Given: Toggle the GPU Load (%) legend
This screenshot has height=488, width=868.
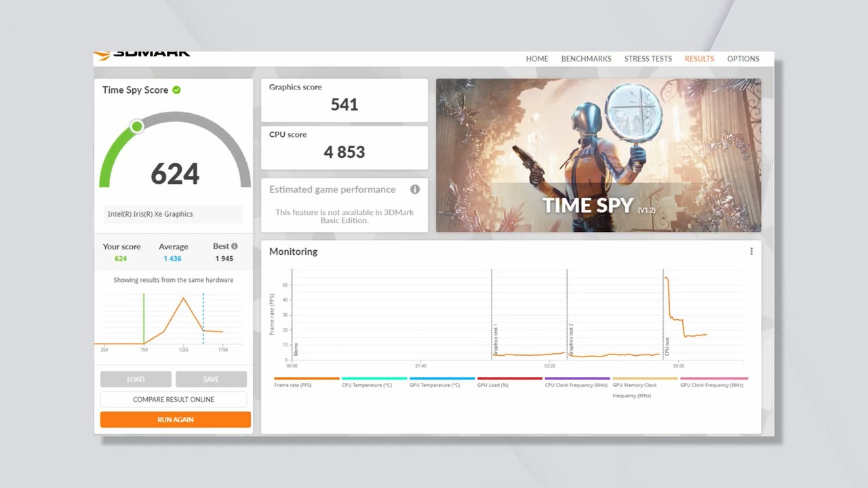Looking at the screenshot, I should click(x=493, y=385).
